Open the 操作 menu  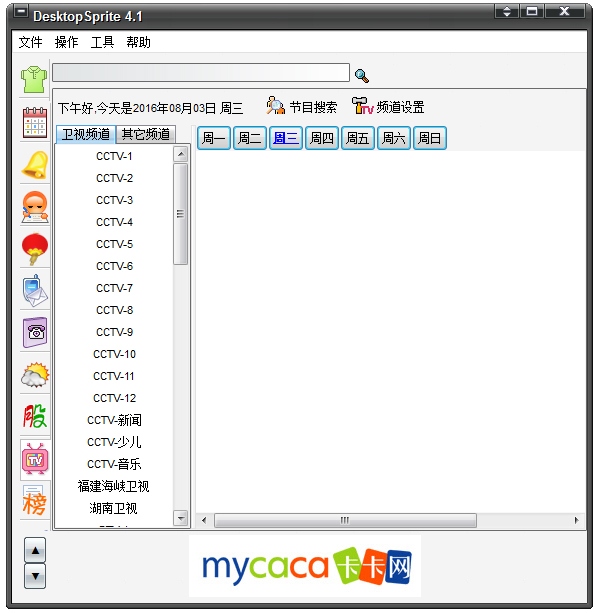(66, 42)
